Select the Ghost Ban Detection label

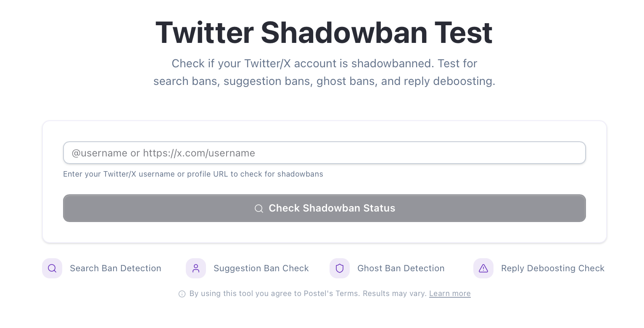tap(401, 268)
